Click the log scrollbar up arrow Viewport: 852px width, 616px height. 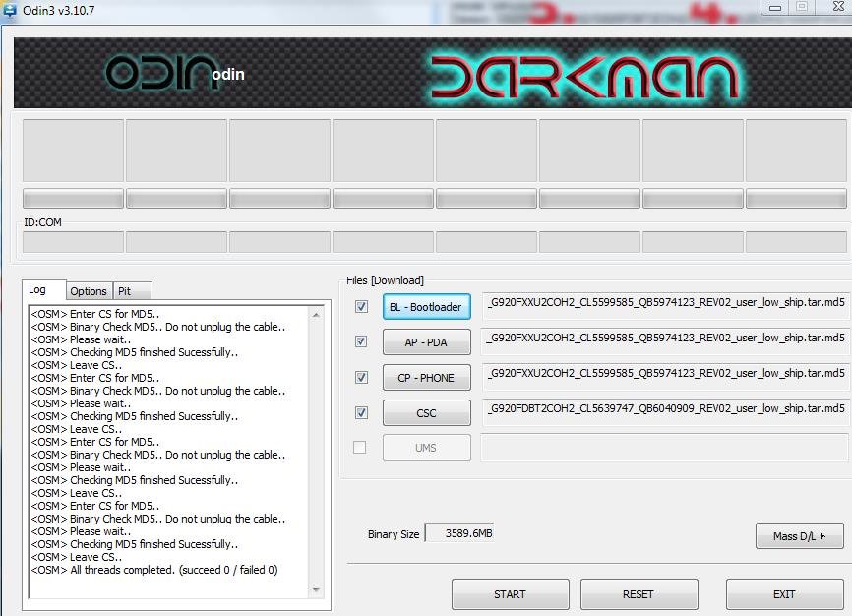[x=316, y=315]
